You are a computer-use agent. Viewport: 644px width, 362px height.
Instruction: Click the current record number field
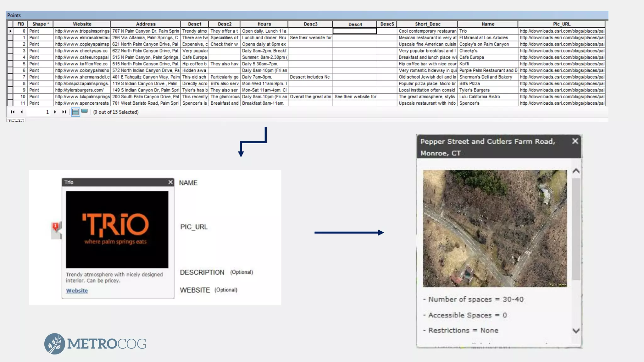point(38,112)
